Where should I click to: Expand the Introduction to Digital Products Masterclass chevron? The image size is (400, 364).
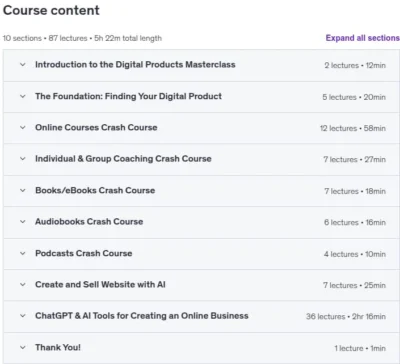(x=23, y=65)
